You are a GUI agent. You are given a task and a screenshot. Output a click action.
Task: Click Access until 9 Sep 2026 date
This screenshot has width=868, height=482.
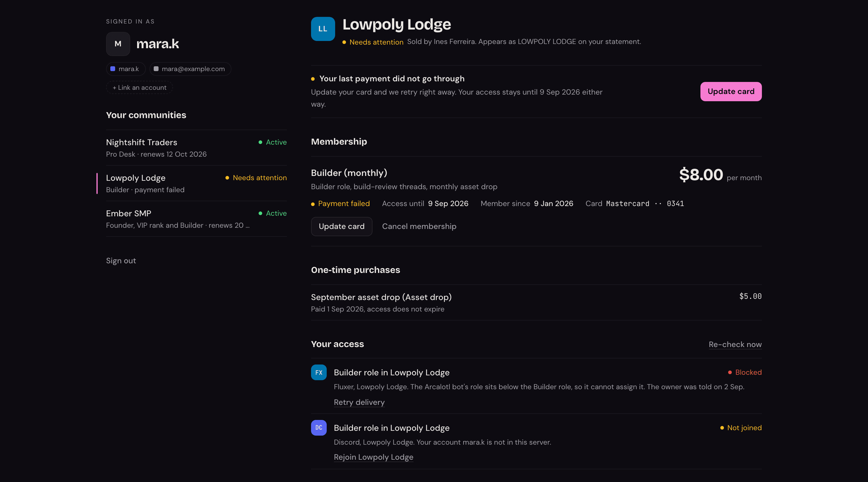(448, 203)
